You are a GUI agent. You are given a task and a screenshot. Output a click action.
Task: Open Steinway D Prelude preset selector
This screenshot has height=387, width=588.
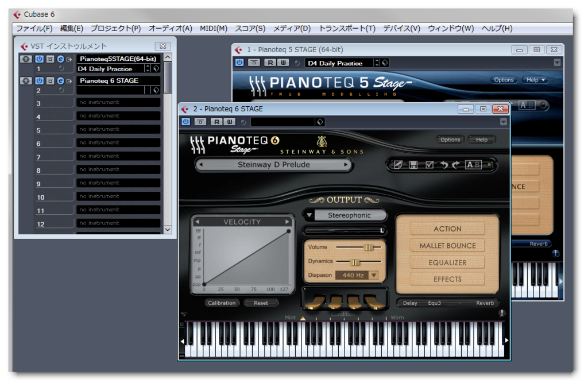point(274,165)
